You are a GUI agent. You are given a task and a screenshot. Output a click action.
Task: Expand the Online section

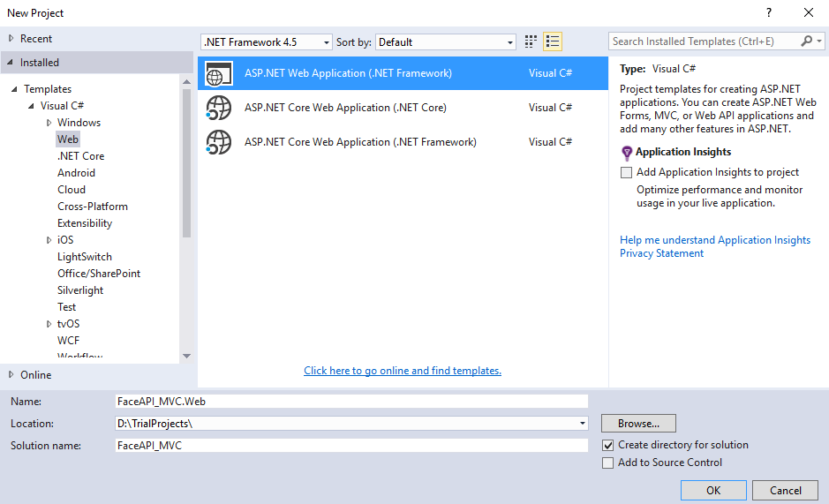[x=11, y=374]
